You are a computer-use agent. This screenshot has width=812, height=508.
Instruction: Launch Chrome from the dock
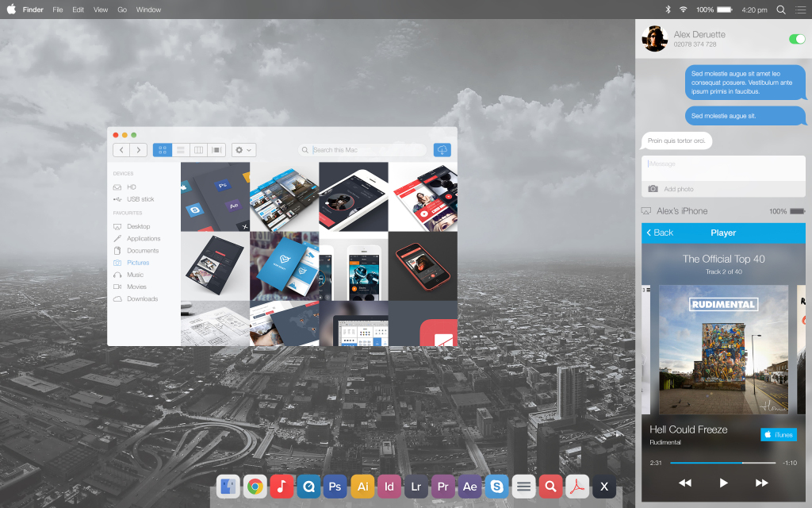[255, 486]
